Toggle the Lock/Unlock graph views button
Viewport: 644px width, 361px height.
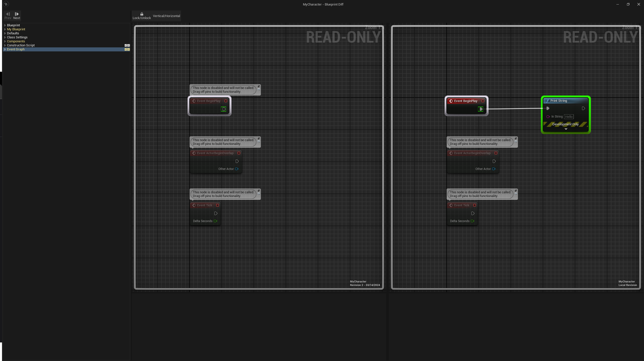click(x=142, y=16)
